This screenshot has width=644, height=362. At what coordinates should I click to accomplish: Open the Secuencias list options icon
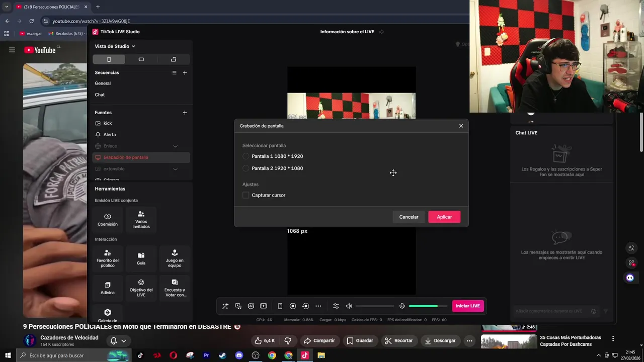[174, 72]
